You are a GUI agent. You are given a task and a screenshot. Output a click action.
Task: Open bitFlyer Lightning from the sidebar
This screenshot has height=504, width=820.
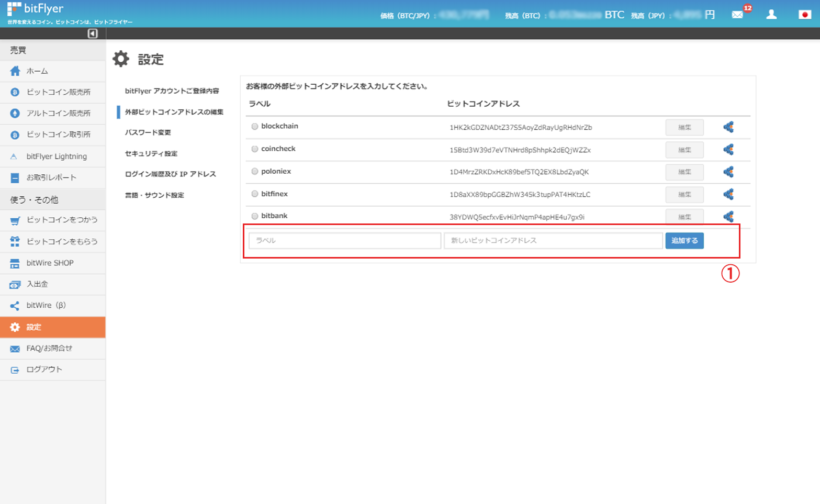52,156
